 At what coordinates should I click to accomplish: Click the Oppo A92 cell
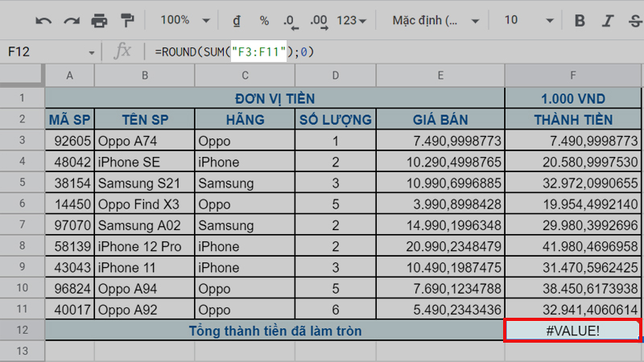tap(145, 310)
